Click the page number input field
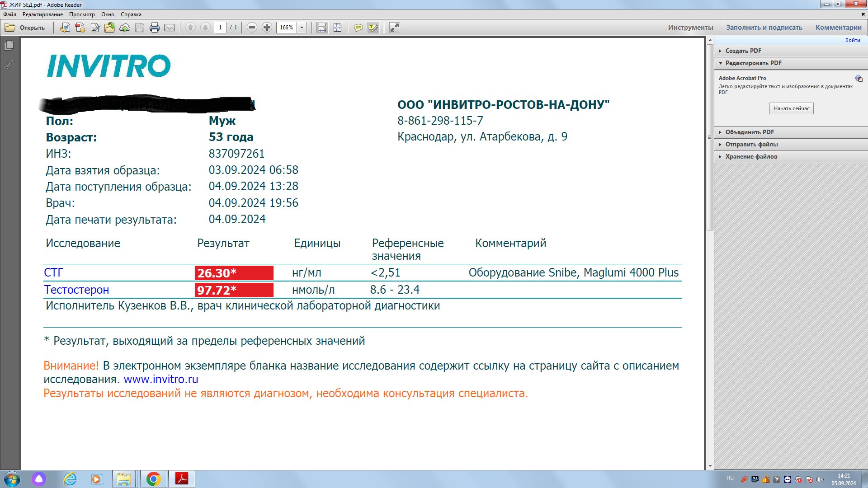Screen dimensions: 868x488 pos(221,28)
